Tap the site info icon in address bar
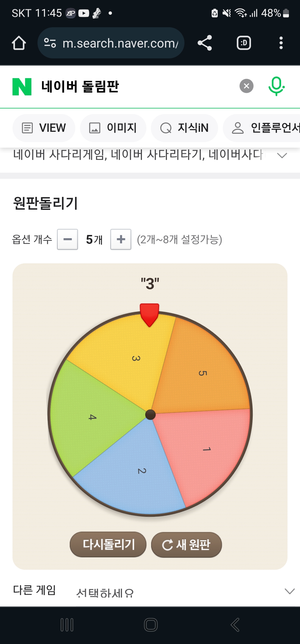This screenshot has width=300, height=644. point(50,43)
